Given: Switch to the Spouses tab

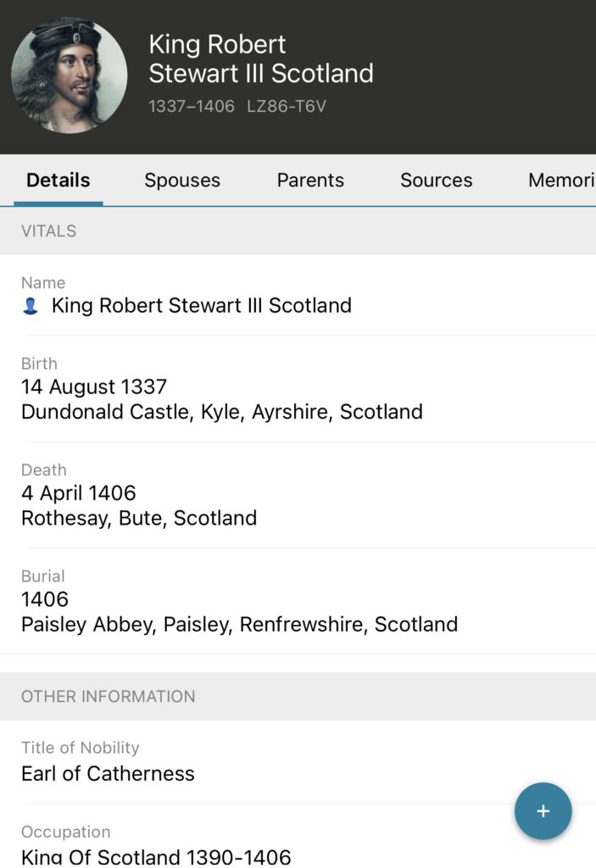Looking at the screenshot, I should pos(182,181).
